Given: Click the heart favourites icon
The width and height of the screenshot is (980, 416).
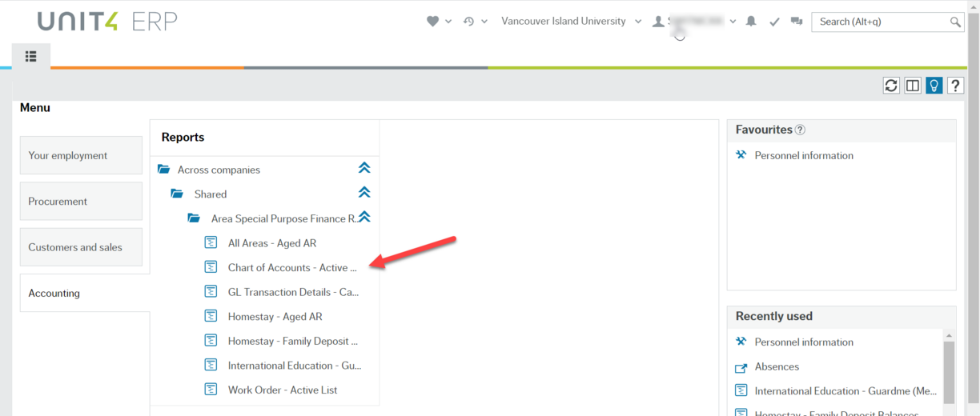Looking at the screenshot, I should pyautogui.click(x=432, y=22).
